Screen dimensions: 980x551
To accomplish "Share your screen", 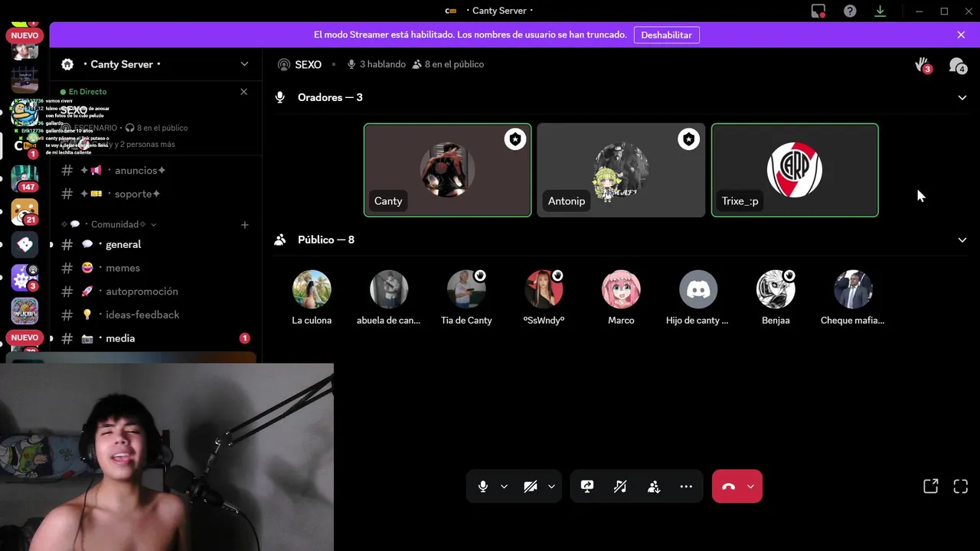I will [587, 487].
